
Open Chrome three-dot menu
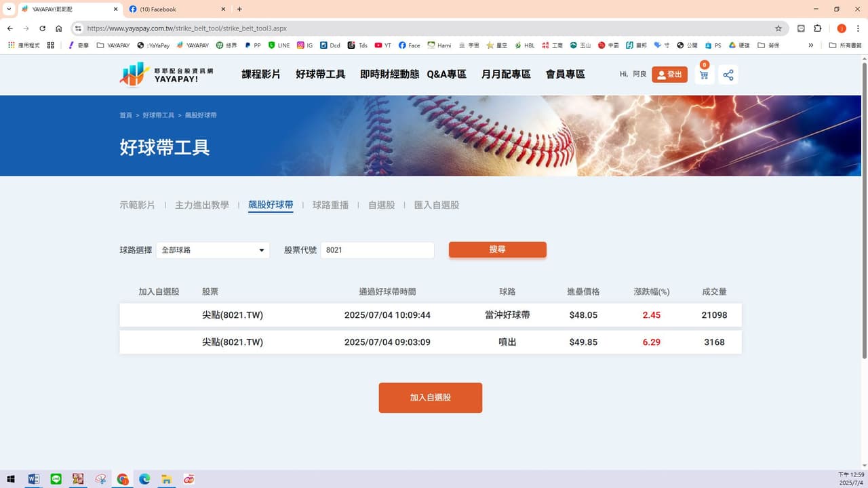857,28
